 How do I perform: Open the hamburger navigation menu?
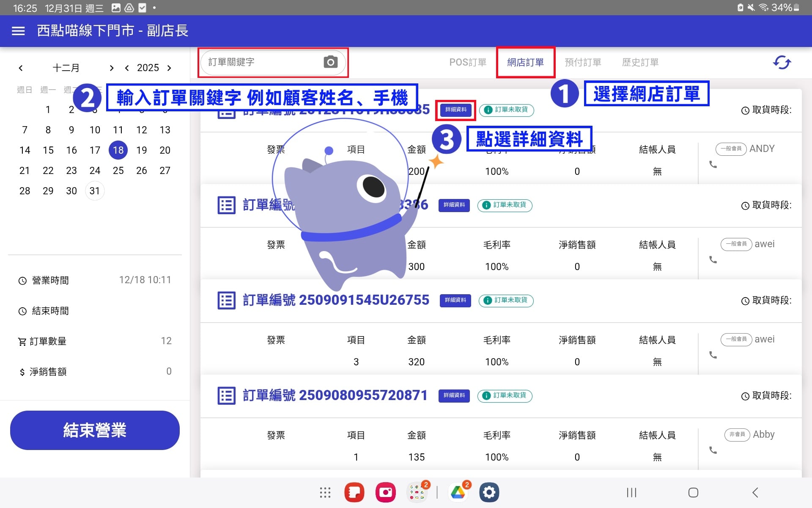(x=18, y=31)
